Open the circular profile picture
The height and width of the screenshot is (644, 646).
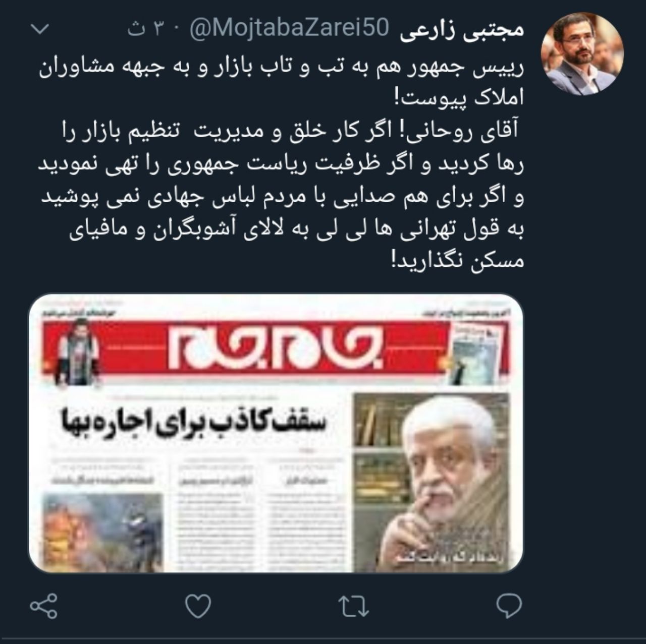pos(582,53)
